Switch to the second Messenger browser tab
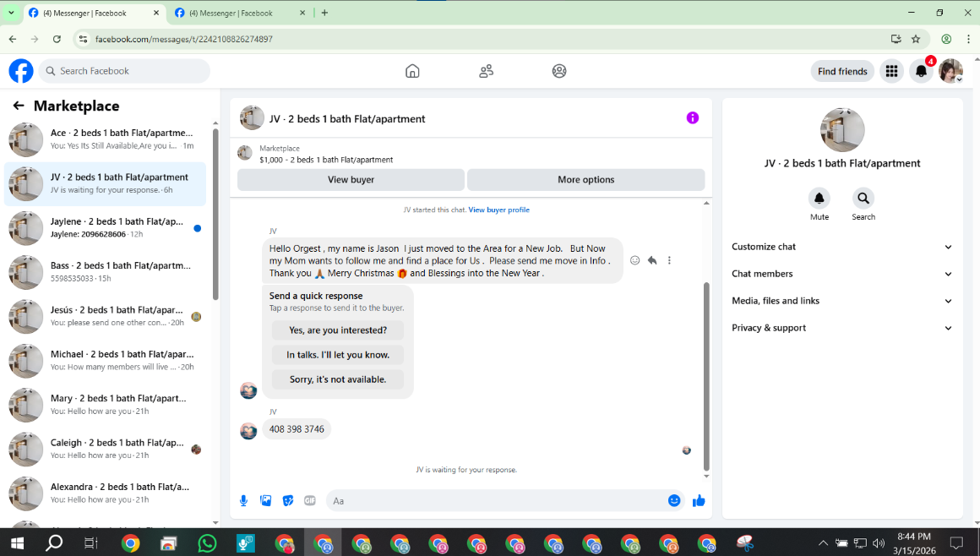 click(240, 13)
